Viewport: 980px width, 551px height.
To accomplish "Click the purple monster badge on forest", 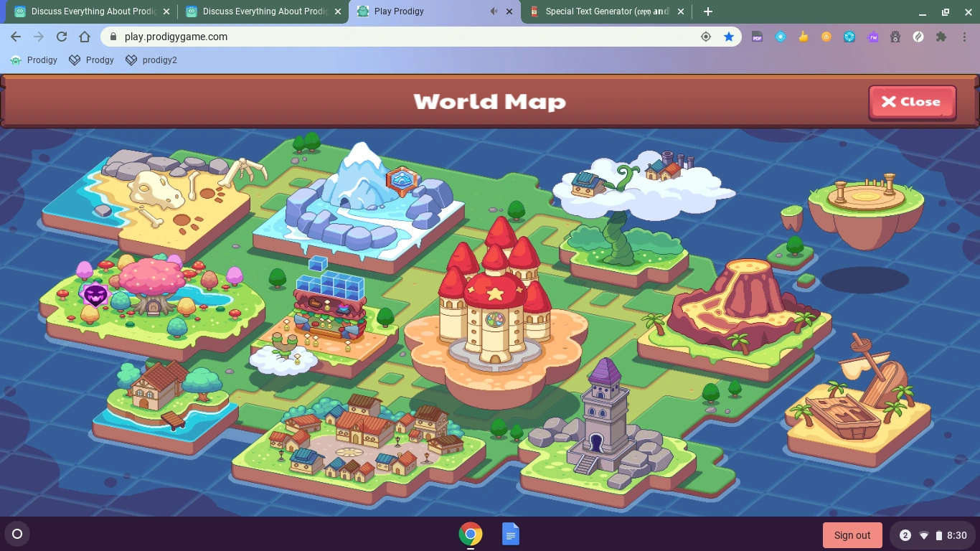I will (x=95, y=295).
